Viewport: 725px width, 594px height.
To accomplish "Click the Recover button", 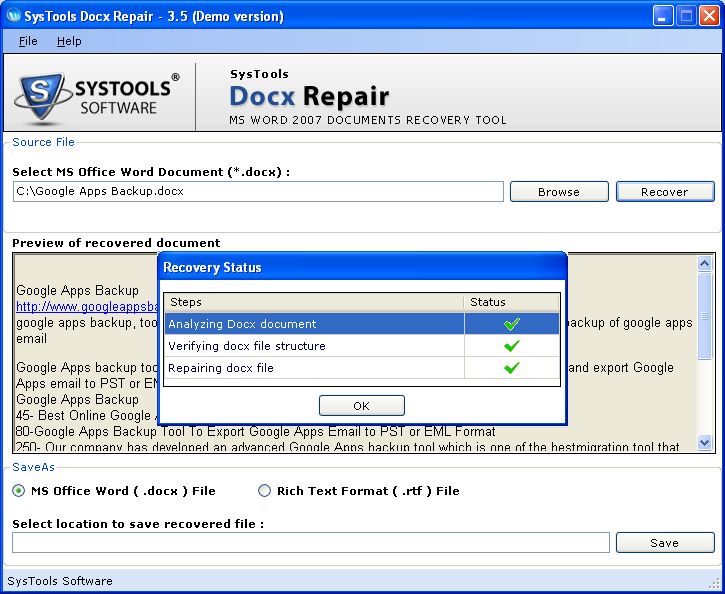I will click(665, 191).
